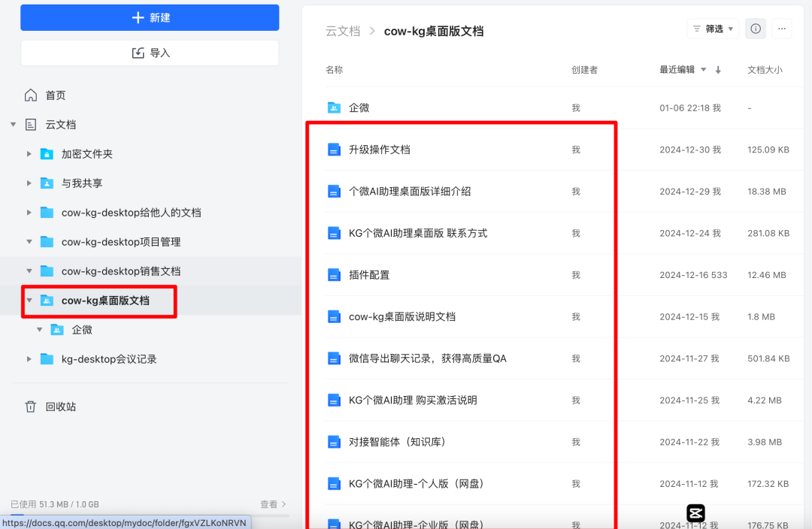Click 查看 storage usage link
The height and width of the screenshot is (529, 812).
pyautogui.click(x=273, y=504)
